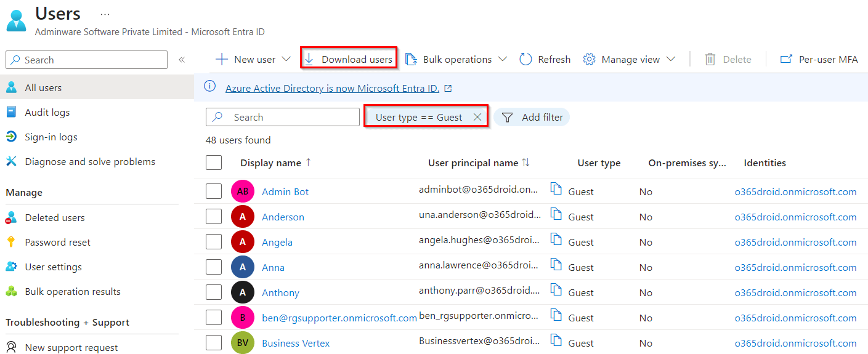Select the checkbox for Angela
This screenshot has width=868, height=354.
click(x=214, y=242)
